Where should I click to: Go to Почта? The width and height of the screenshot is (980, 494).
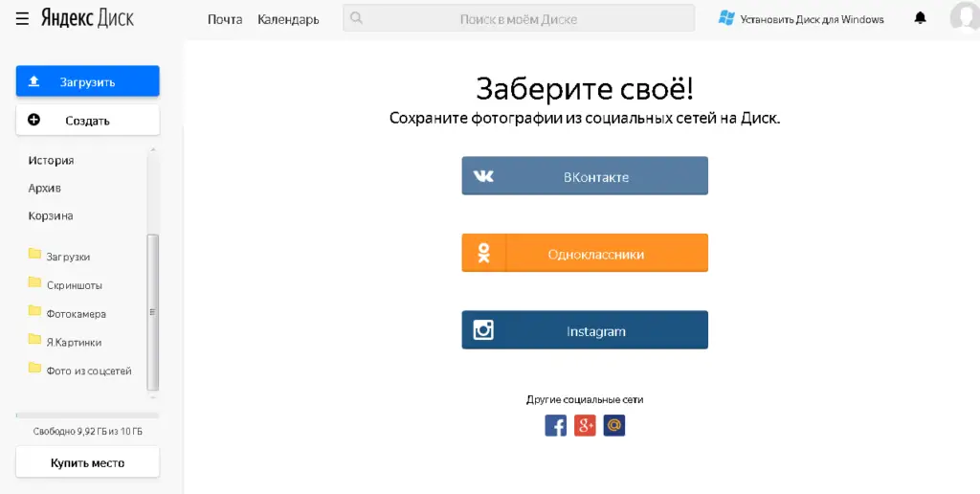tap(225, 19)
